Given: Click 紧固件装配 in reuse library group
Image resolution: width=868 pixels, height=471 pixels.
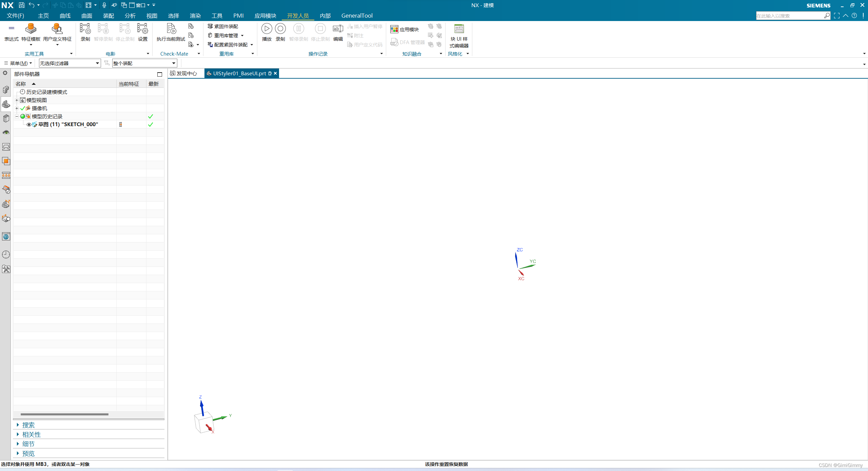Looking at the screenshot, I should click(x=223, y=26).
